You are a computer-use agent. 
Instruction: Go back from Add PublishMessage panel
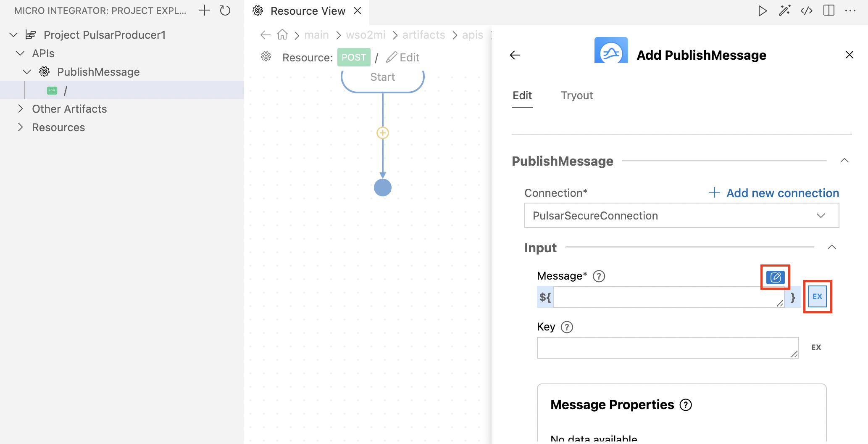click(515, 55)
